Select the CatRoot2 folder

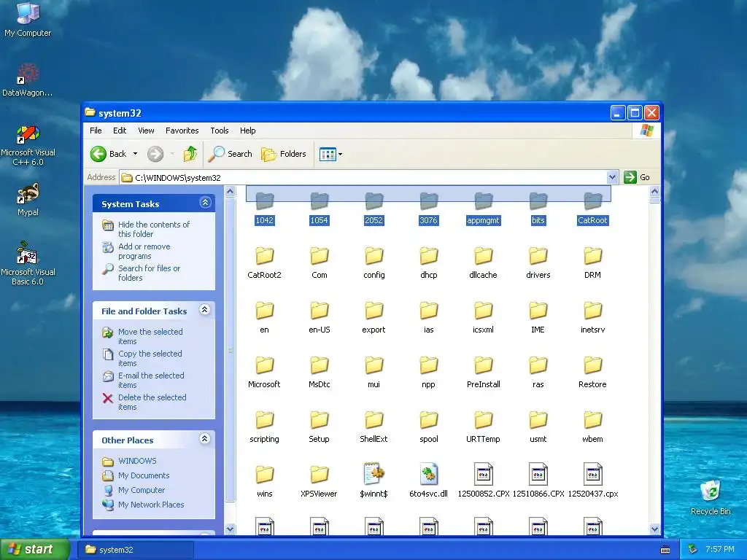264,262
